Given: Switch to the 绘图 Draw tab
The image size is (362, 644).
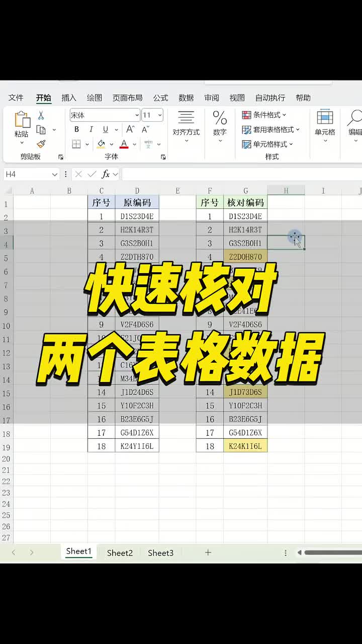Looking at the screenshot, I should click(x=95, y=98).
